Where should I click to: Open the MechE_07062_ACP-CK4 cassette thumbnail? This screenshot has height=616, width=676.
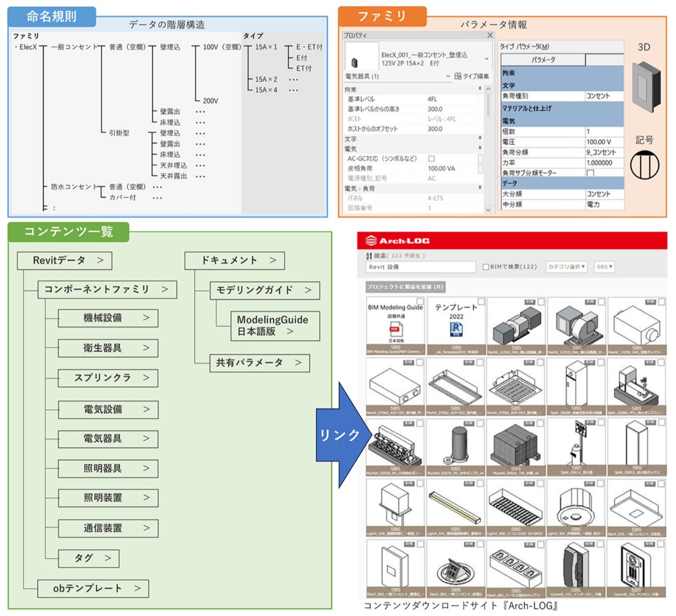pyautogui.click(x=516, y=387)
